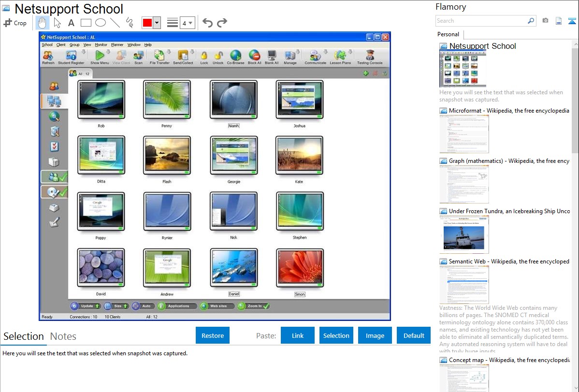Viewport: 579px width, 392px height.
Task: Click the camera capture icon in Flamory panel
Action: coord(545,21)
